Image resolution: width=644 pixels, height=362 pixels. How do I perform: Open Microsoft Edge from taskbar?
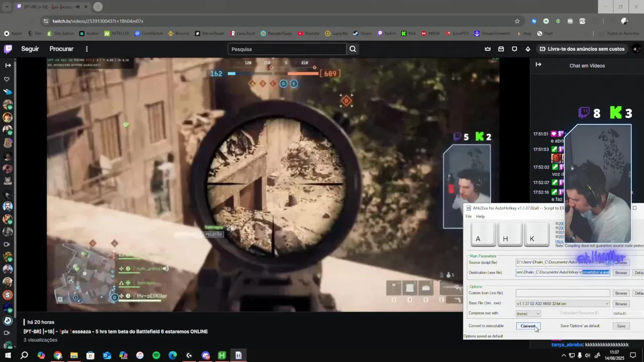pyautogui.click(x=173, y=355)
